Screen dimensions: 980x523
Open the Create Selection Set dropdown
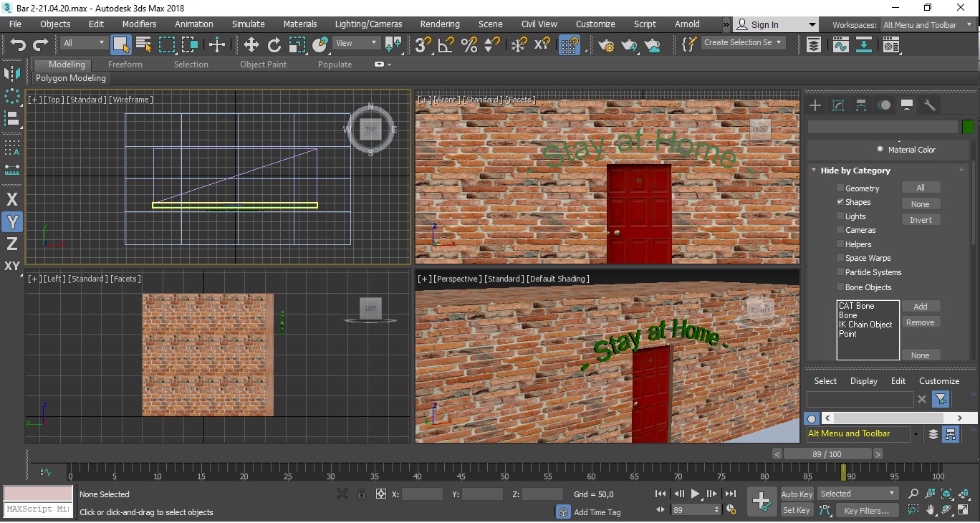pyautogui.click(x=743, y=42)
